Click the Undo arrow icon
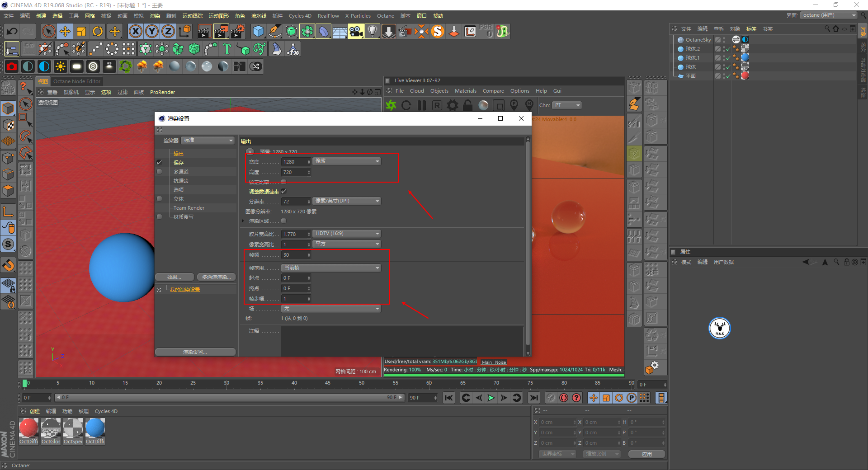Viewport: 868px width, 470px height. point(12,31)
